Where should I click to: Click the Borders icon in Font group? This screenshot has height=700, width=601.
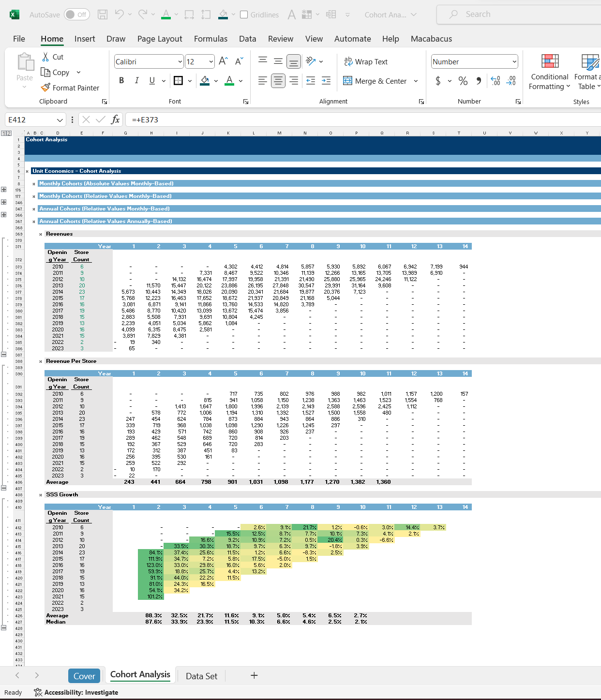(179, 81)
